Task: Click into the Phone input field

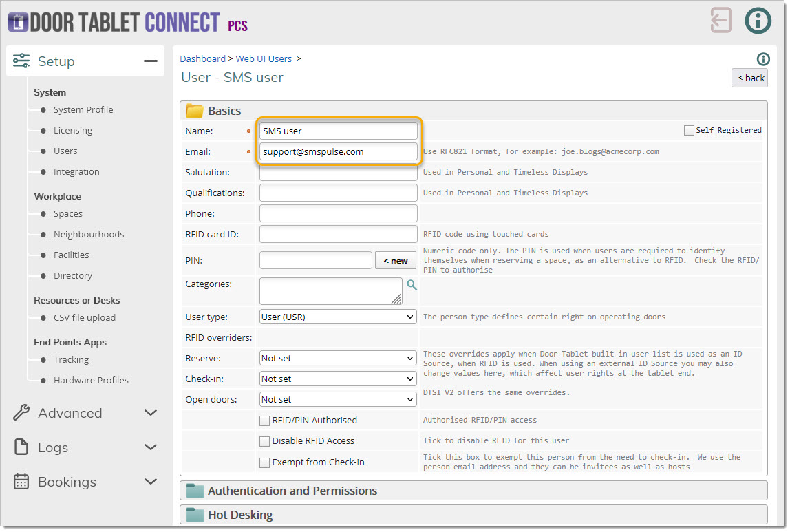Action: click(338, 213)
